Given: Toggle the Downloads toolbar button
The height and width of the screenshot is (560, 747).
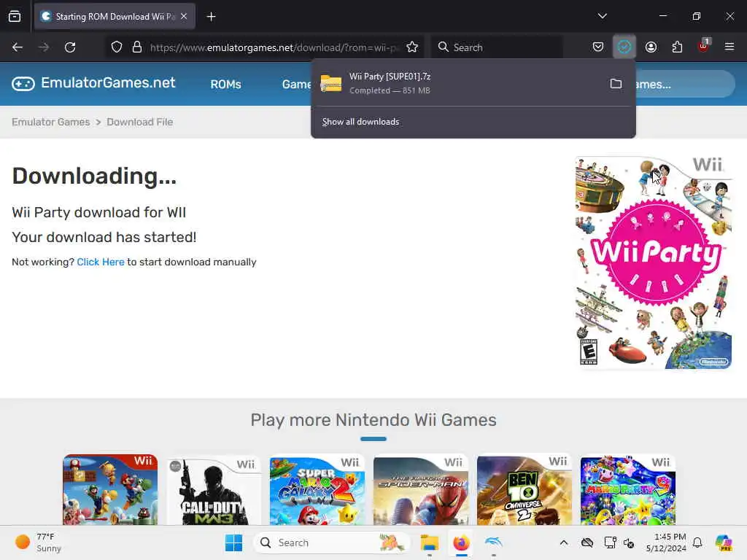Looking at the screenshot, I should point(624,47).
